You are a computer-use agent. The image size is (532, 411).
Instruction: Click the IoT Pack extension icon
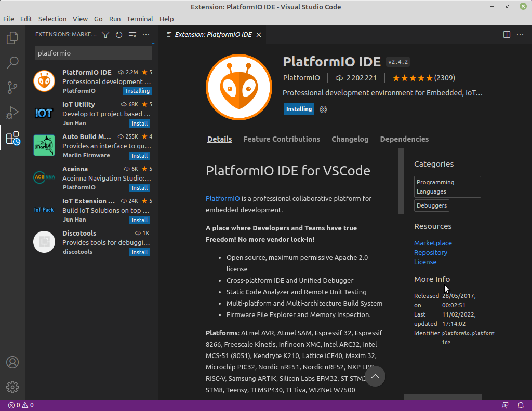(44, 210)
